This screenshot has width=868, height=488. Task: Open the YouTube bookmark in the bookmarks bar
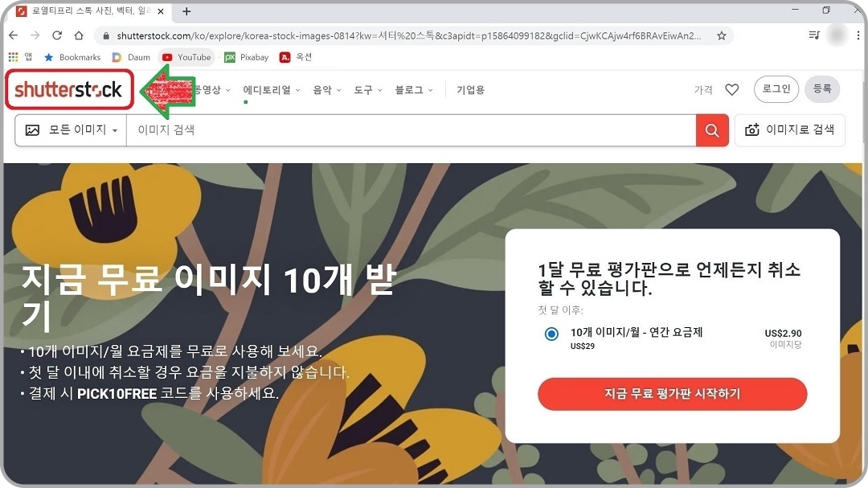[x=186, y=57]
